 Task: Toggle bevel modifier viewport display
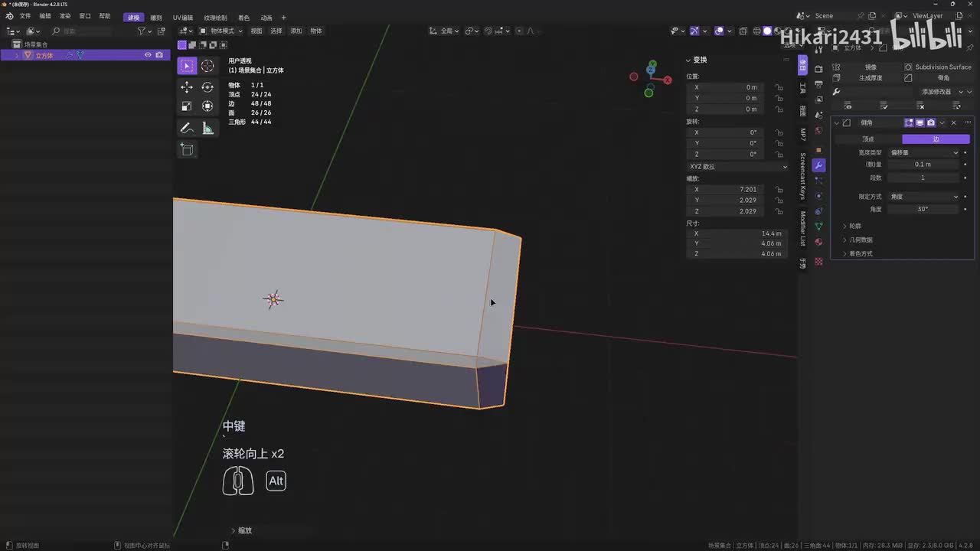click(x=920, y=122)
